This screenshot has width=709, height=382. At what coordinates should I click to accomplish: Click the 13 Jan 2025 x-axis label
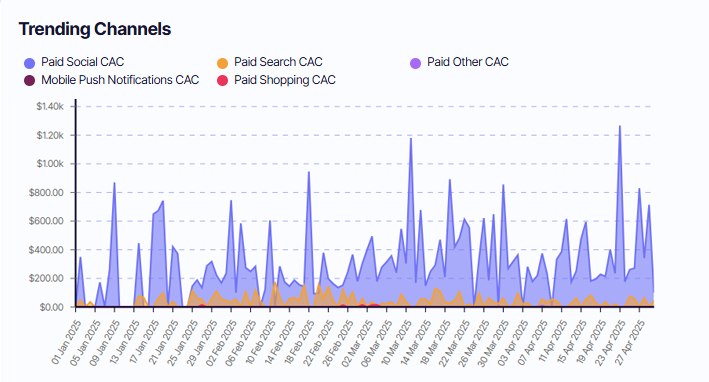124,342
